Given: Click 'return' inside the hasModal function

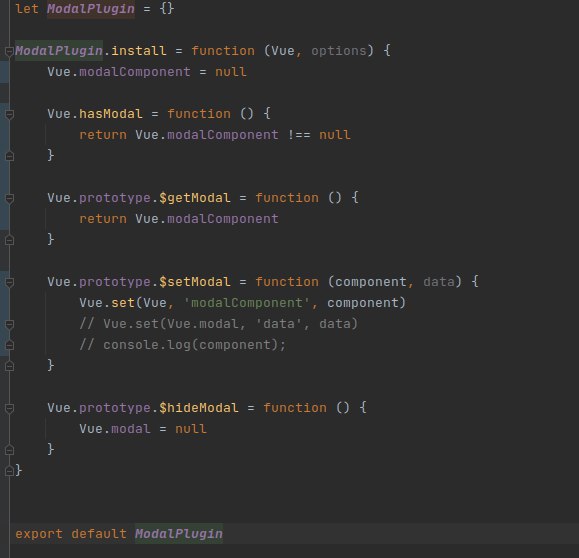Looking at the screenshot, I should point(103,135).
